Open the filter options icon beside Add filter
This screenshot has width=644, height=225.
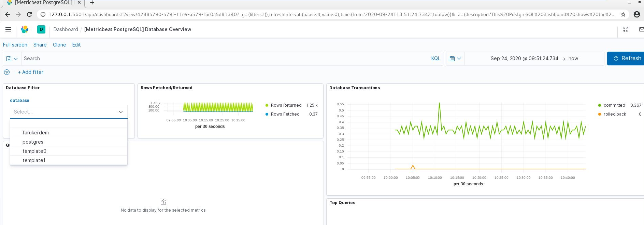click(x=7, y=72)
